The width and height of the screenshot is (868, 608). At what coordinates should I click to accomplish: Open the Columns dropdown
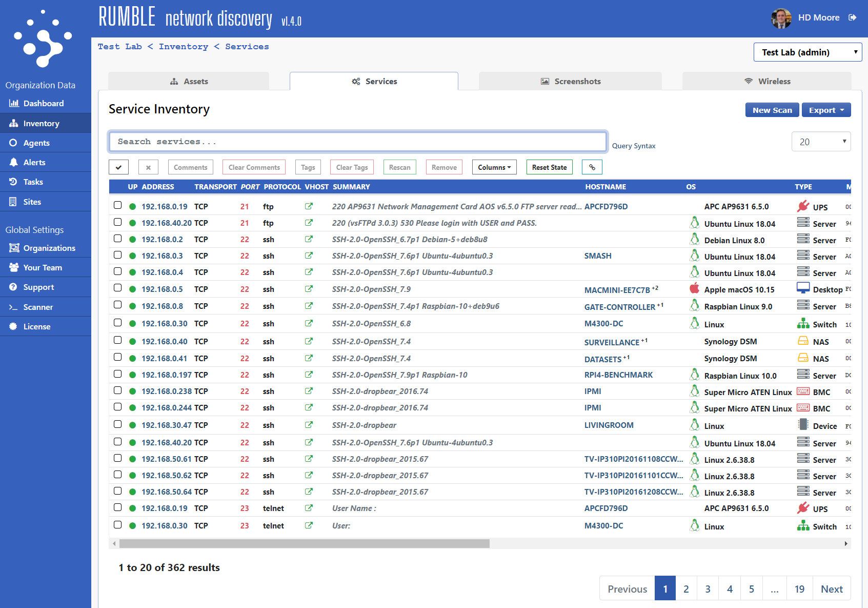coord(494,167)
